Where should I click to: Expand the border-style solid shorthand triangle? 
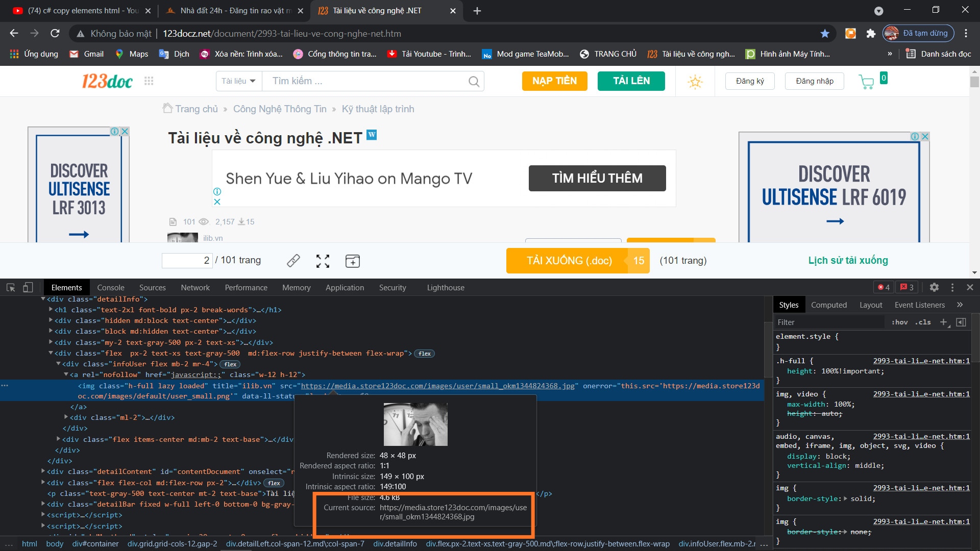[845, 498]
